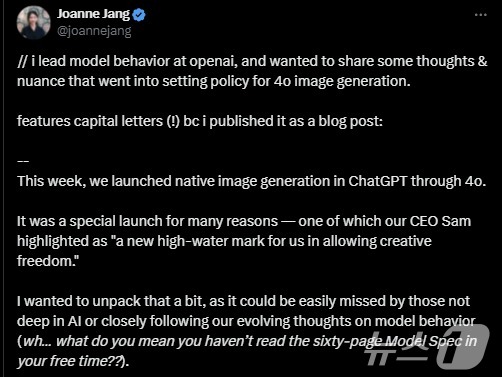This screenshot has width=502, height=377.
Task: Click the "I wanted to unpack that" paragraph
Action: coord(247,331)
